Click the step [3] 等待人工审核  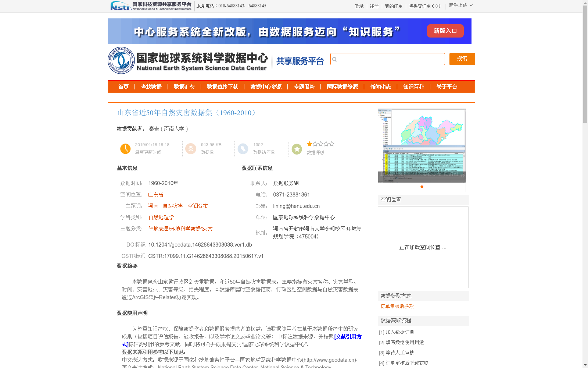pos(397,353)
